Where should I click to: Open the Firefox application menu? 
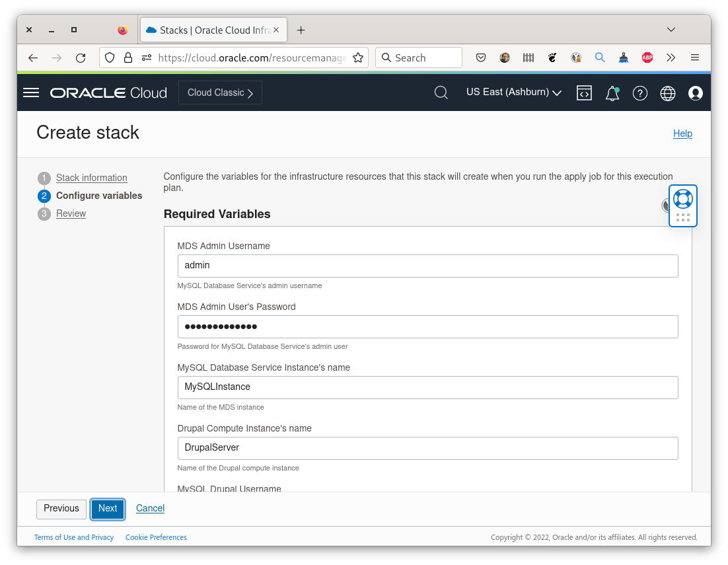pos(694,57)
